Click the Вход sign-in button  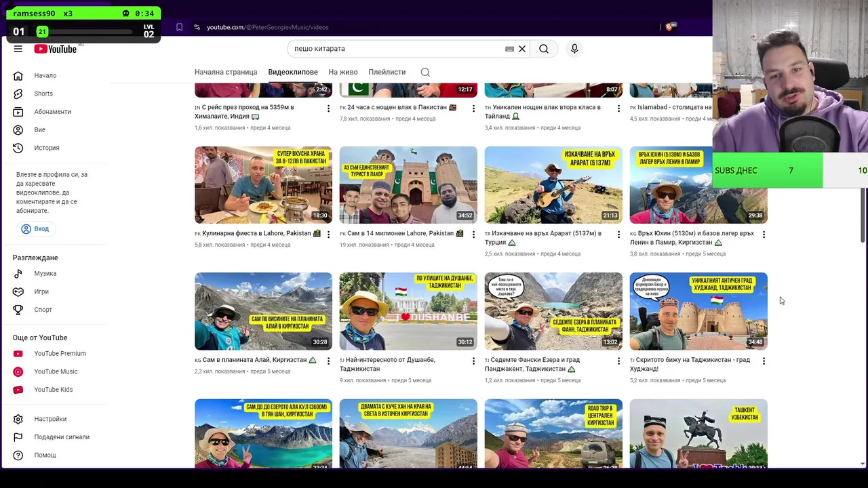(x=35, y=229)
